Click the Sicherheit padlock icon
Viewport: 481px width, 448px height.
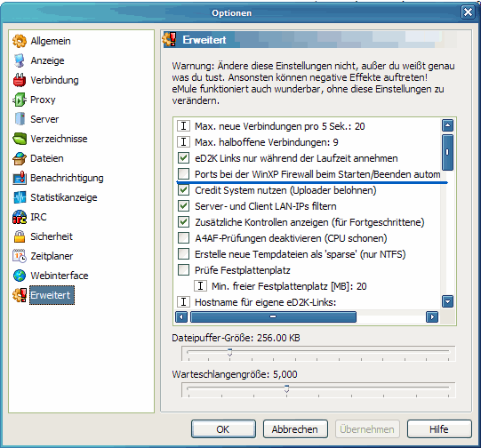click(20, 236)
